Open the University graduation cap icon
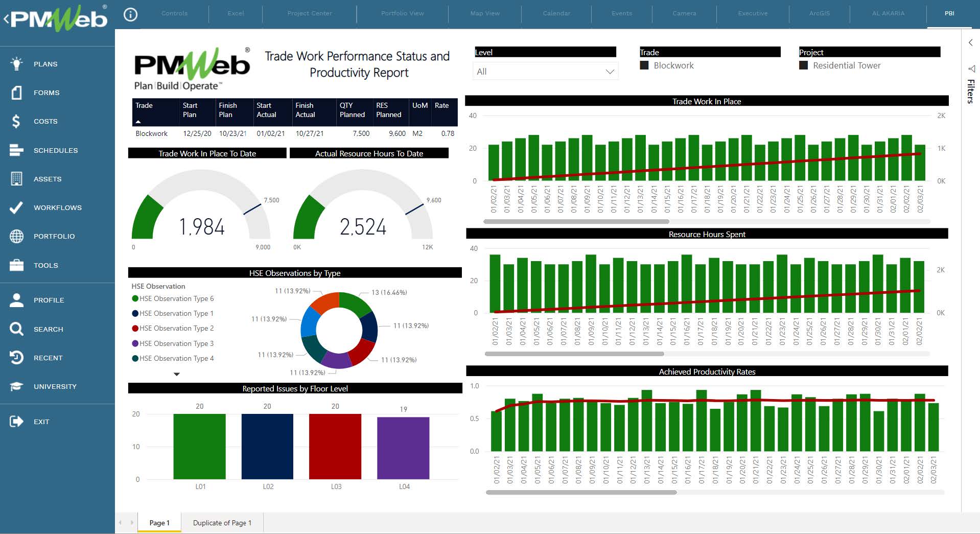980x534 pixels. tap(16, 386)
